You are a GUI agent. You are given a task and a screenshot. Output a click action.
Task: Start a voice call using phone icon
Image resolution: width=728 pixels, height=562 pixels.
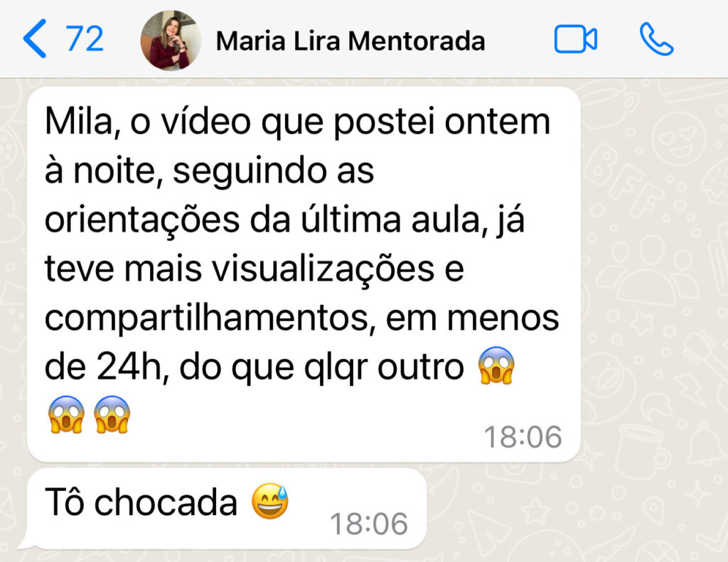[x=656, y=39]
